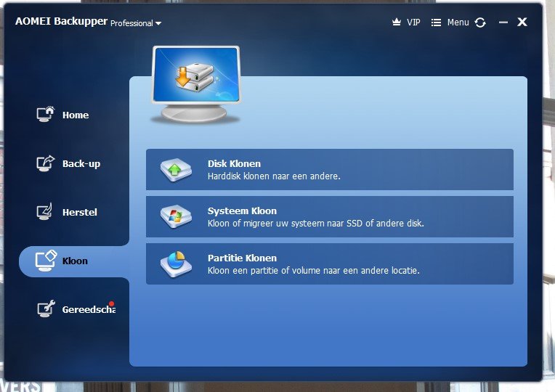Click the AOMEI Backupper title text
This screenshot has width=555, height=392.
click(x=61, y=21)
